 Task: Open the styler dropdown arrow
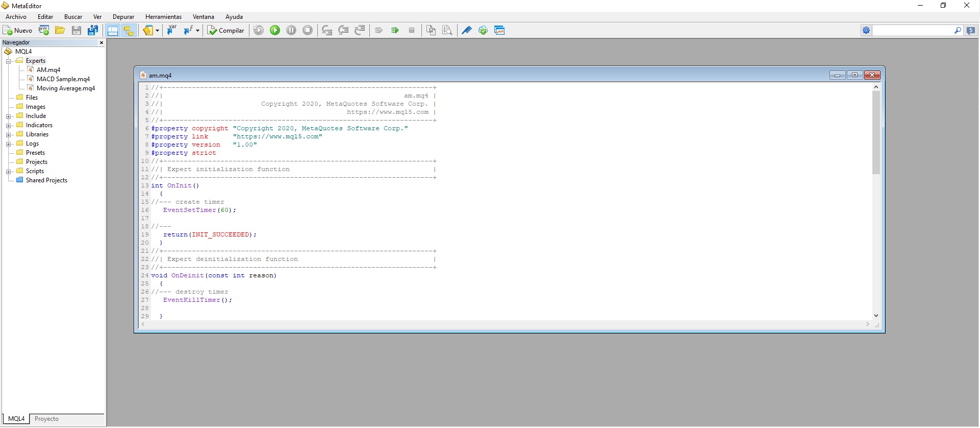157,30
